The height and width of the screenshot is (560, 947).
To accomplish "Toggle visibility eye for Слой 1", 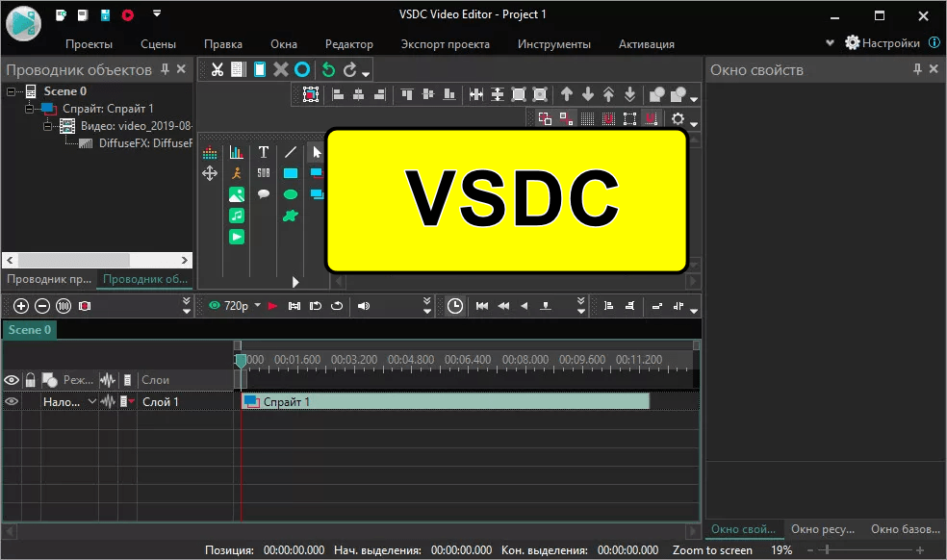I will (x=12, y=402).
